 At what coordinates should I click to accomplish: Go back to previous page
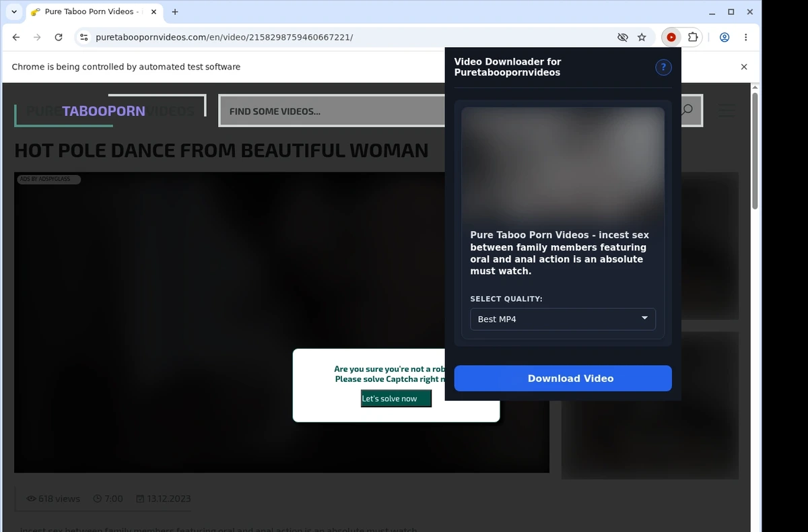point(16,38)
